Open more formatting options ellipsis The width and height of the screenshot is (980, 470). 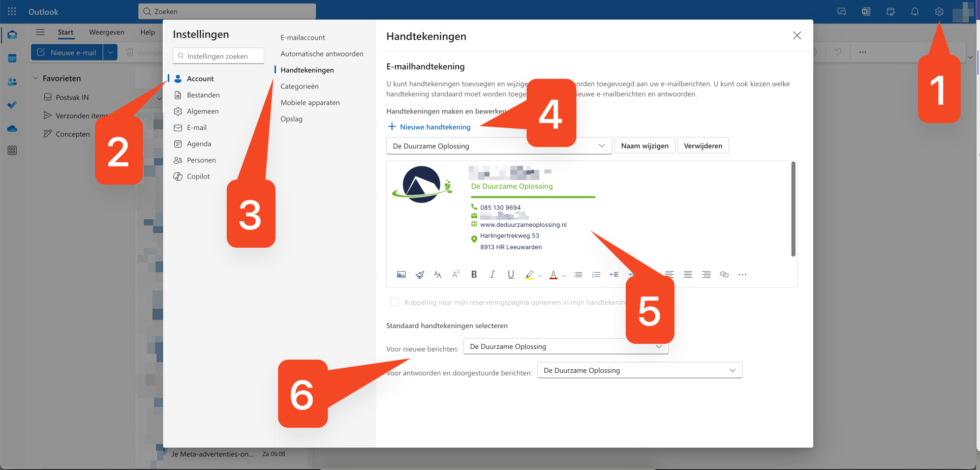point(743,275)
